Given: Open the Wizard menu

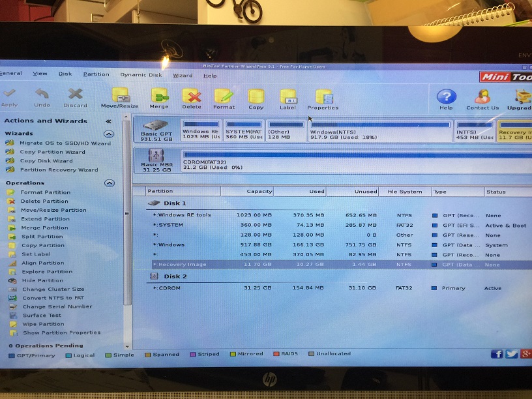Looking at the screenshot, I should (x=183, y=74).
